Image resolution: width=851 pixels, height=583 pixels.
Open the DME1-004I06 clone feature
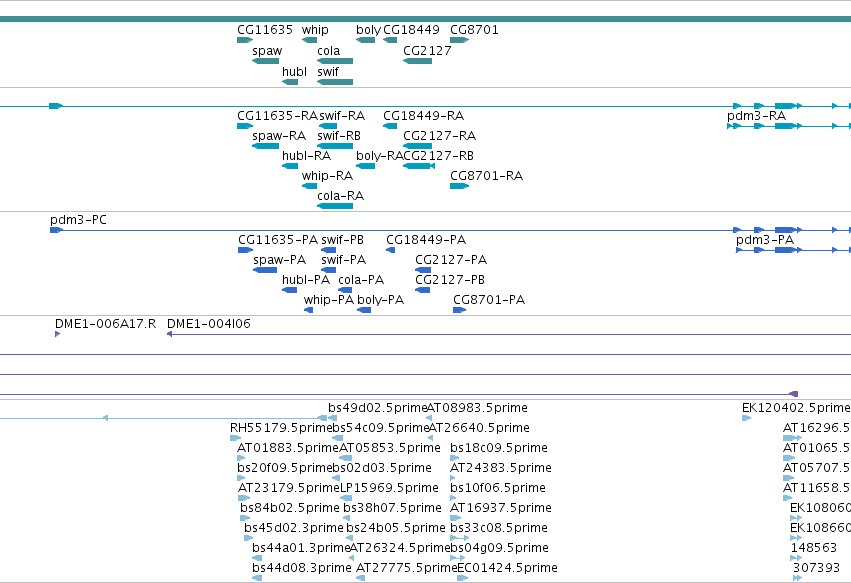pyautogui.click(x=509, y=334)
